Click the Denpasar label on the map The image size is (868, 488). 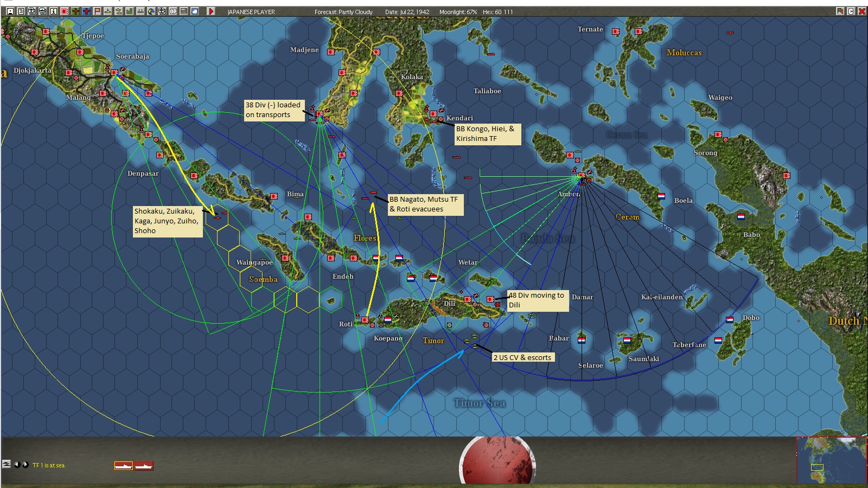point(143,174)
